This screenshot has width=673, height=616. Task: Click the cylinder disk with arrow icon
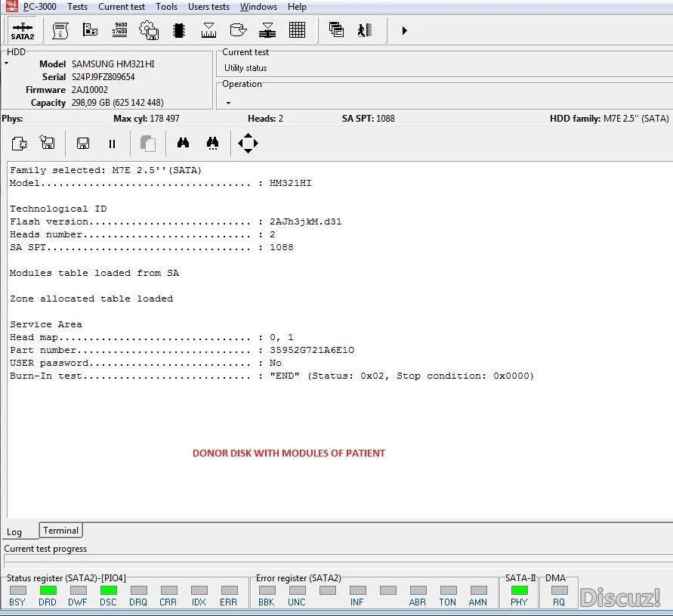click(x=238, y=30)
